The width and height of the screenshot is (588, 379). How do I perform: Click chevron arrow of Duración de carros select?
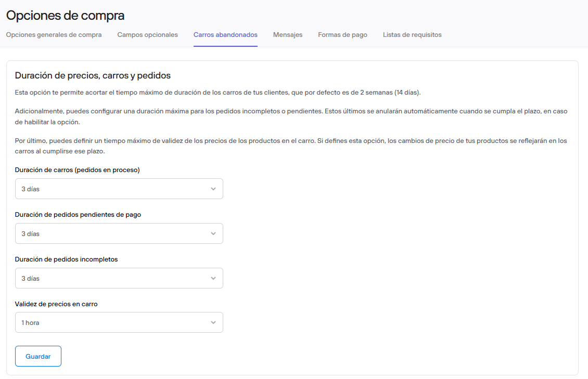pyautogui.click(x=213, y=189)
